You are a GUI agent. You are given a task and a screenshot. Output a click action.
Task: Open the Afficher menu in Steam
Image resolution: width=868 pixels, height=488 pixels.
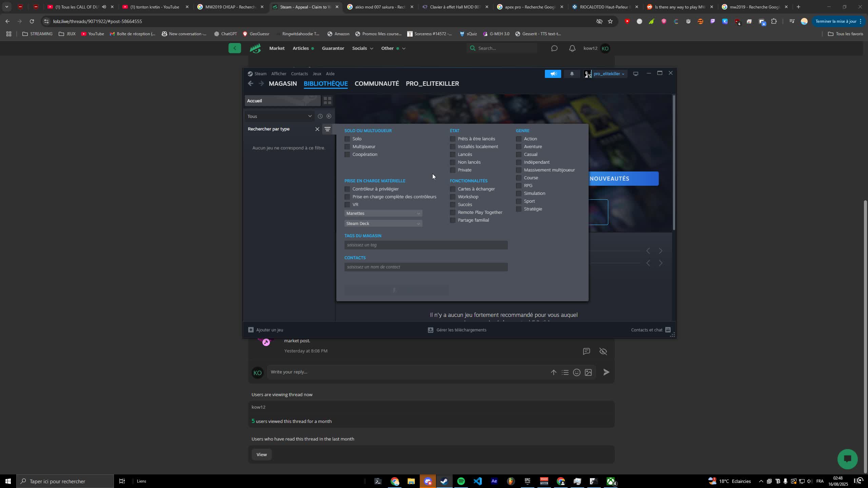coord(278,74)
